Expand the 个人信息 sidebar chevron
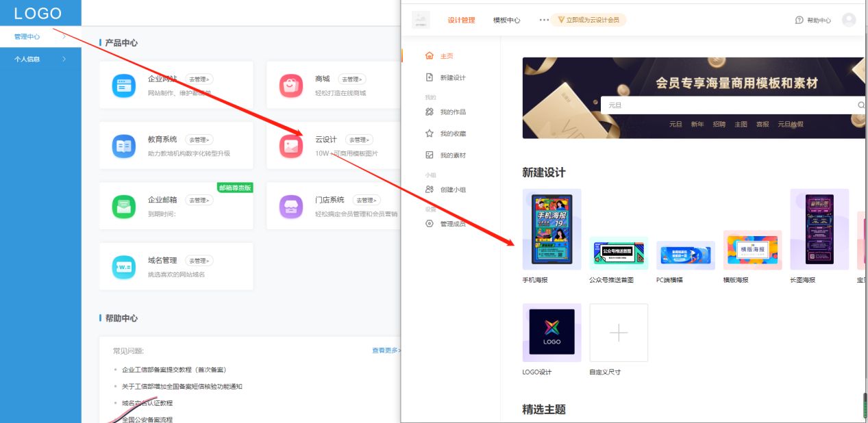Viewport: 868px width, 423px height. pyautogui.click(x=64, y=59)
